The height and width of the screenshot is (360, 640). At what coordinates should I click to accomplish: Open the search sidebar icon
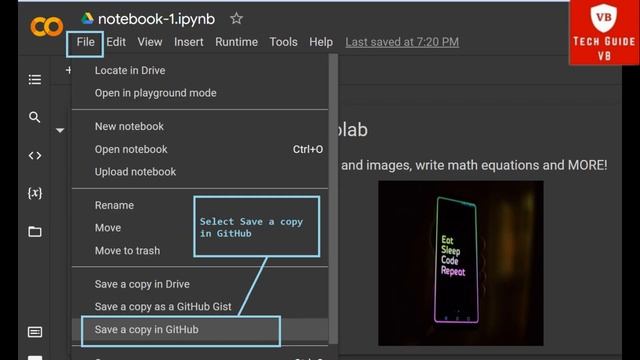[x=35, y=118]
